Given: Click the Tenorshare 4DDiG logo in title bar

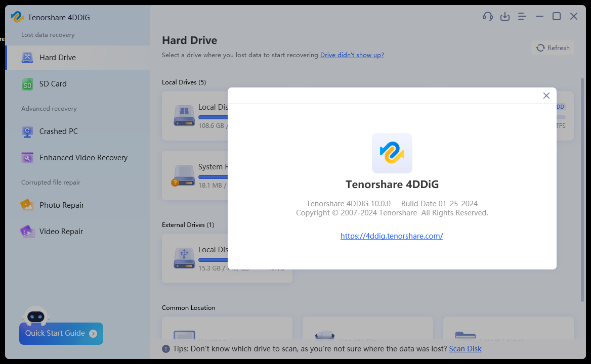Looking at the screenshot, I should (x=17, y=17).
